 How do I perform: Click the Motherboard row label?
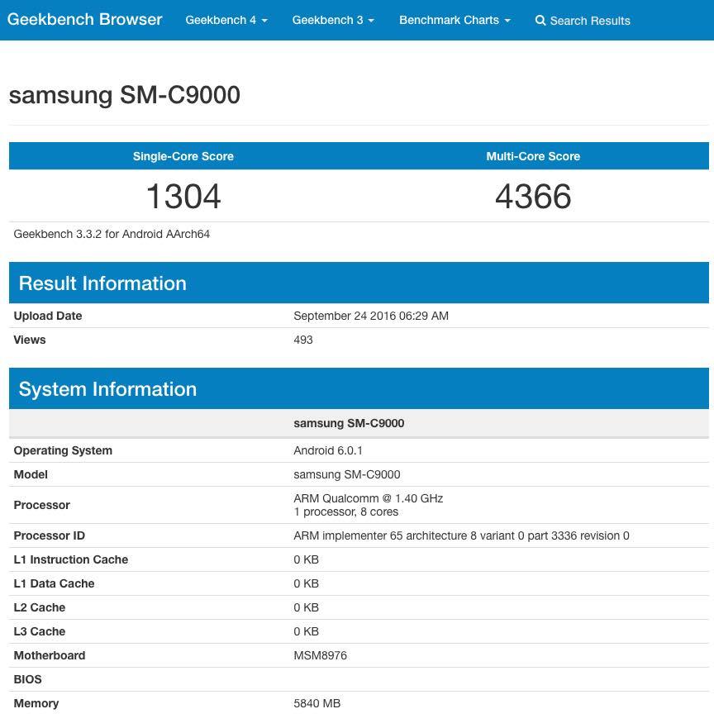pyautogui.click(x=50, y=655)
